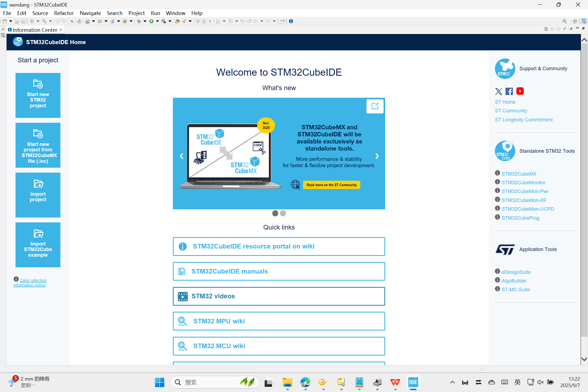Click the green Run button icon
This screenshot has width=588, height=392.
[151, 21]
